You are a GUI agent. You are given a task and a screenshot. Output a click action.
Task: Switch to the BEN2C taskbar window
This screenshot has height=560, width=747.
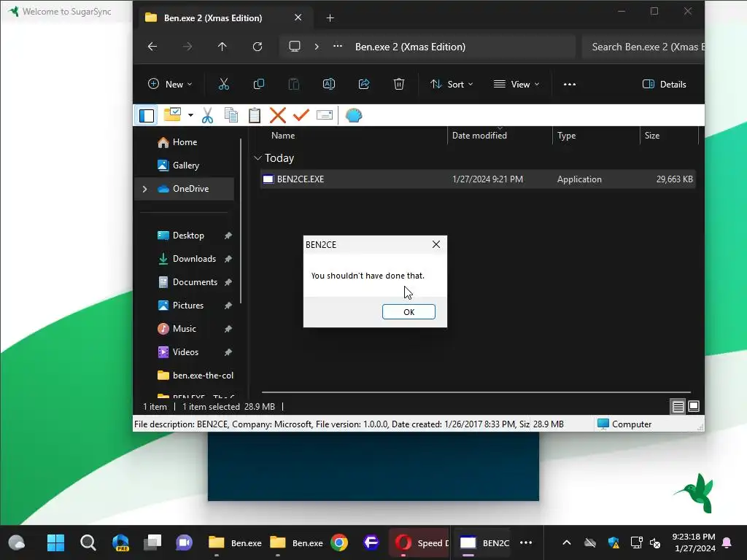point(484,542)
